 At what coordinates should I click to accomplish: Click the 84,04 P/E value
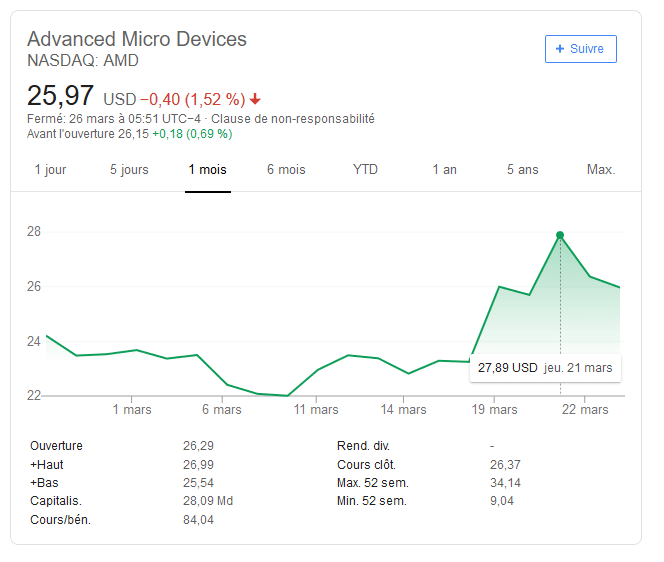tap(198, 520)
